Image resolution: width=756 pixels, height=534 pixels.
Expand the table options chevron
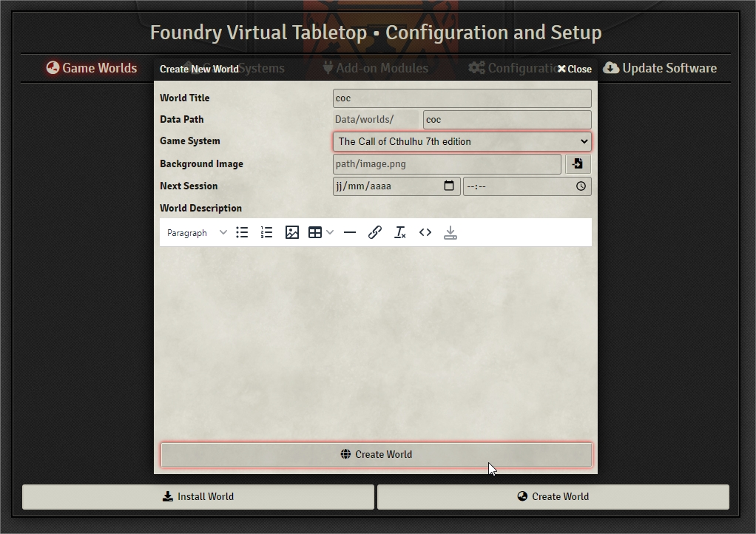coord(330,232)
